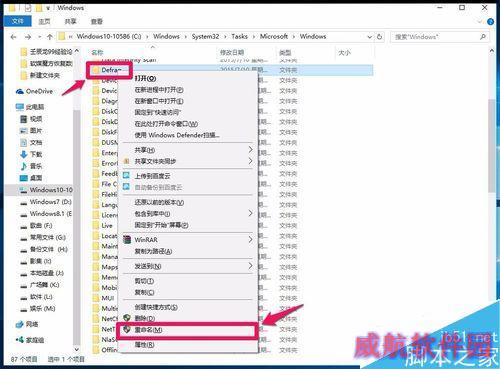Image resolution: width=500 pixels, height=369 pixels.
Task: Click the 名称 column header
Action: [97, 52]
